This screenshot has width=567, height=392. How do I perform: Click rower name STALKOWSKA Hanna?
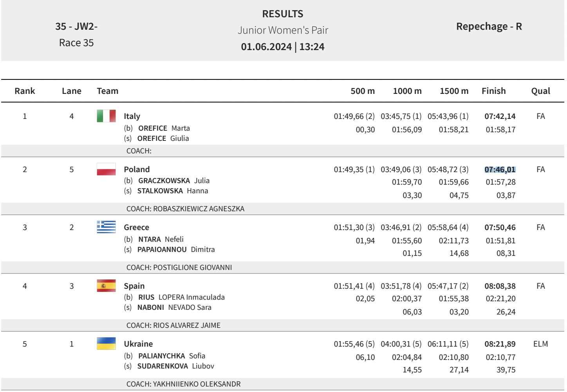tap(173, 191)
